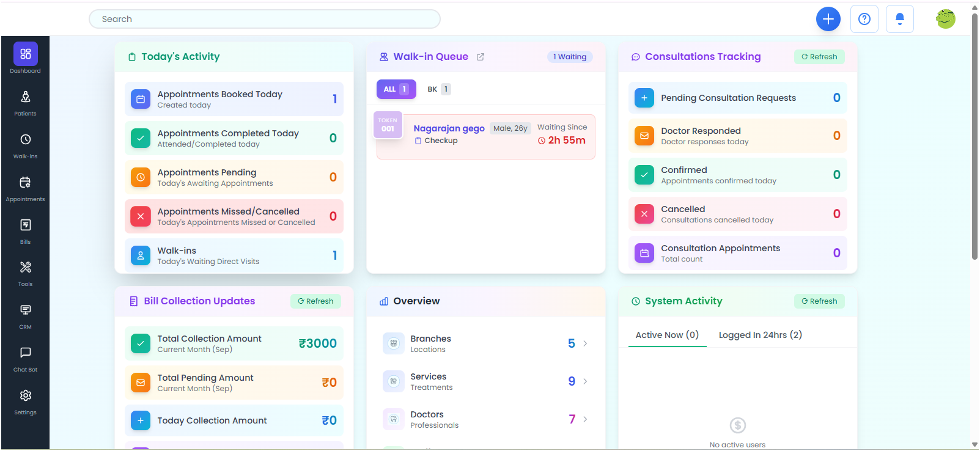Open Bills in the sidebar
This screenshot has height=451, width=980.
click(x=25, y=231)
